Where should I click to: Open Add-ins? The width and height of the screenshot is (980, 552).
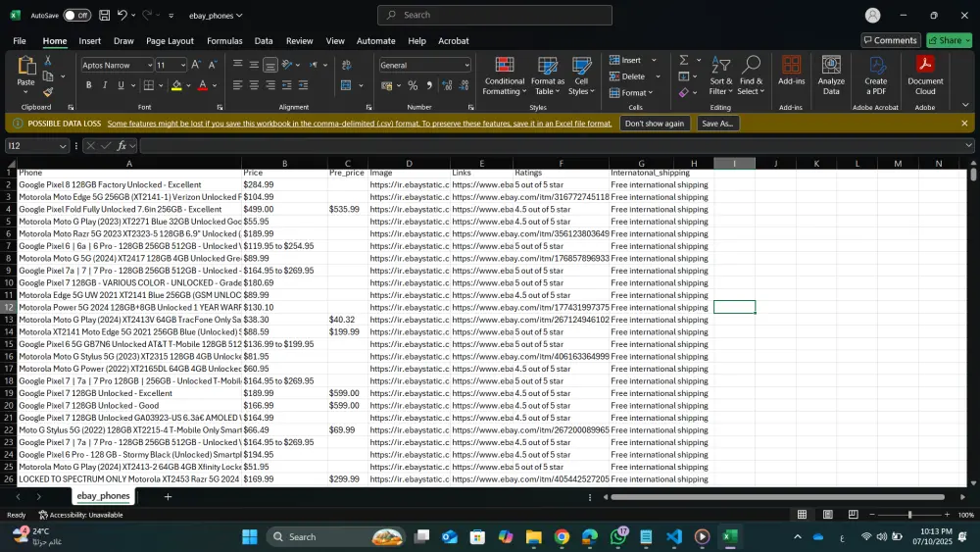click(x=791, y=70)
